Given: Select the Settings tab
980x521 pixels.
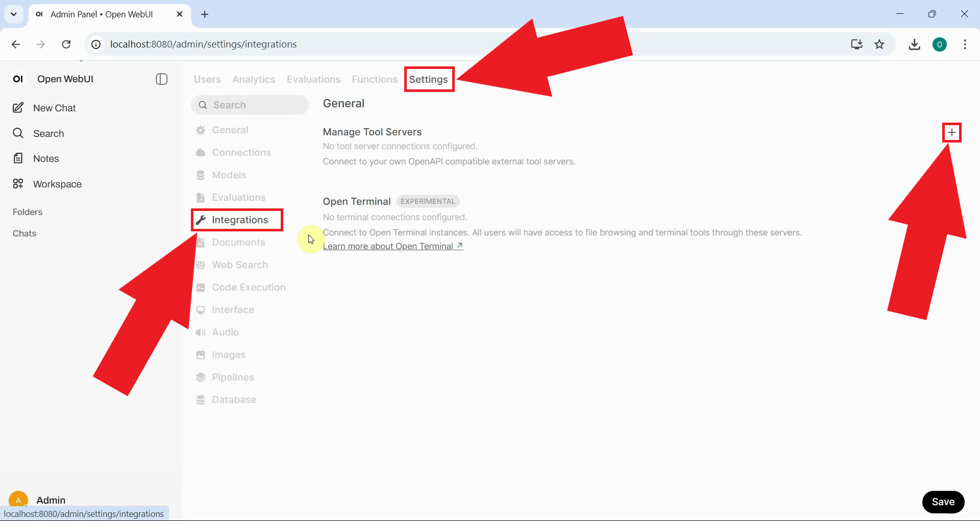Looking at the screenshot, I should 429,80.
